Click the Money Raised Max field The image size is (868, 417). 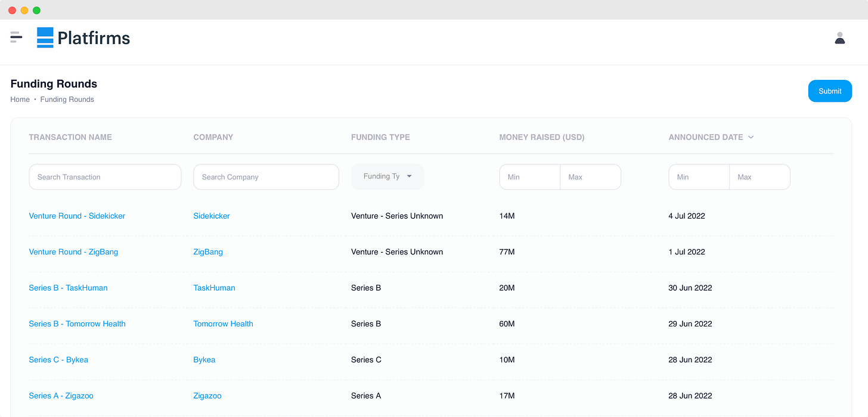tap(591, 177)
